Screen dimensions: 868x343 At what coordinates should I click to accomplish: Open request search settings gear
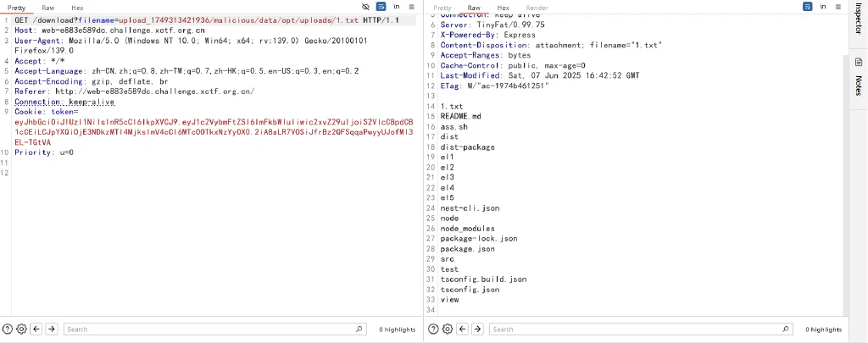click(x=21, y=329)
